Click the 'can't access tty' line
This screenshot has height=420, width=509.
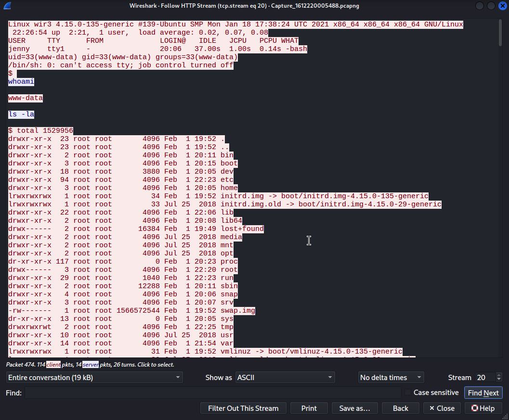tap(121, 65)
